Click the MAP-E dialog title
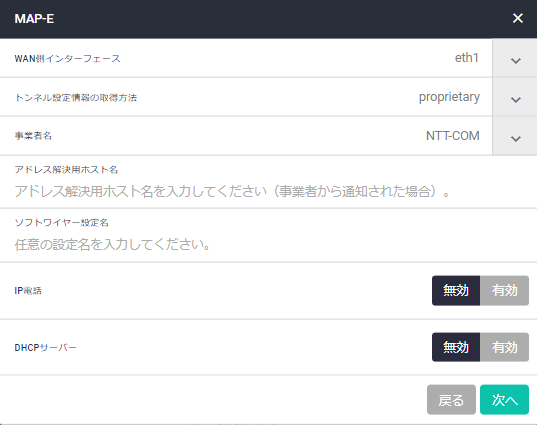 [x=34, y=18]
